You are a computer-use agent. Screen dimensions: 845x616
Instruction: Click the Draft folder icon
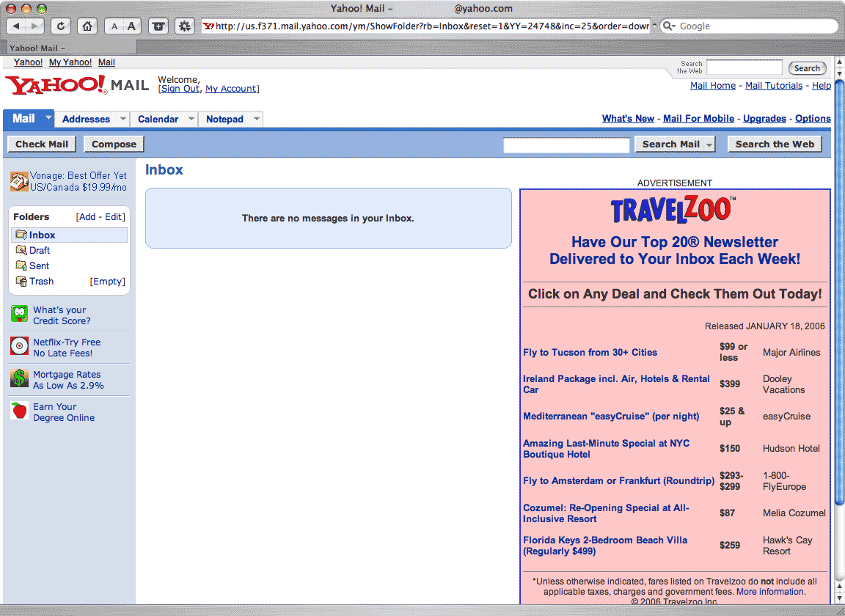[21, 250]
